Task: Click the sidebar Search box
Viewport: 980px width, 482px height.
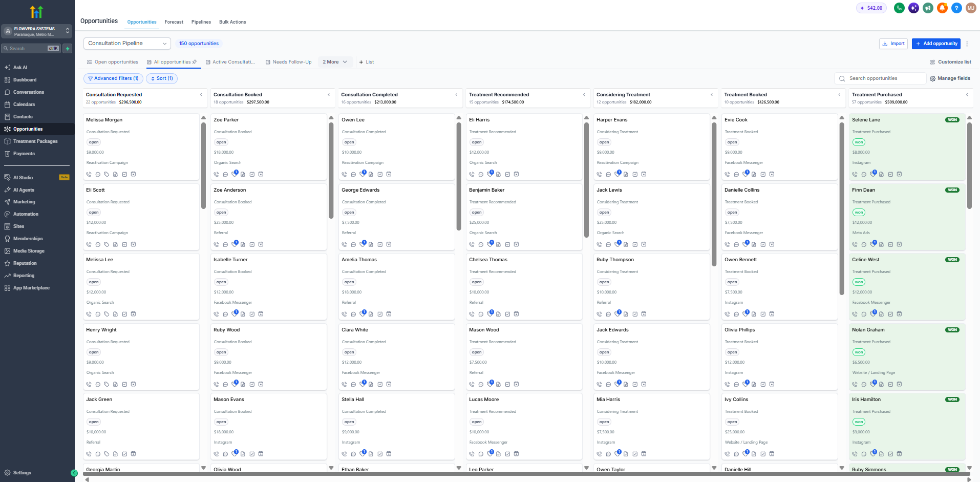Action: coord(32,48)
